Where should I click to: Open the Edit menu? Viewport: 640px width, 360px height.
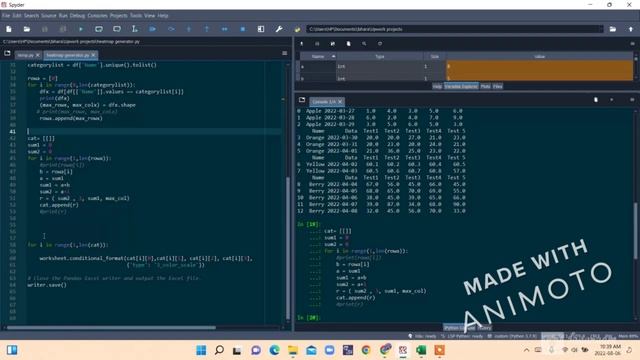[17, 16]
